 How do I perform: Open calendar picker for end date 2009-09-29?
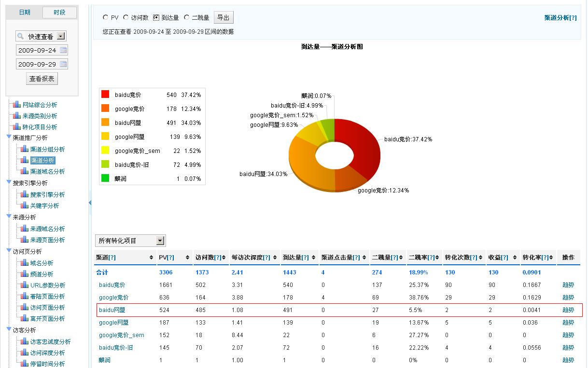(63, 64)
